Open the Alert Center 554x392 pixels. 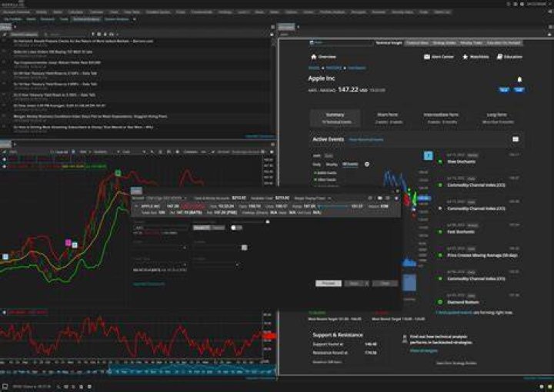point(439,56)
